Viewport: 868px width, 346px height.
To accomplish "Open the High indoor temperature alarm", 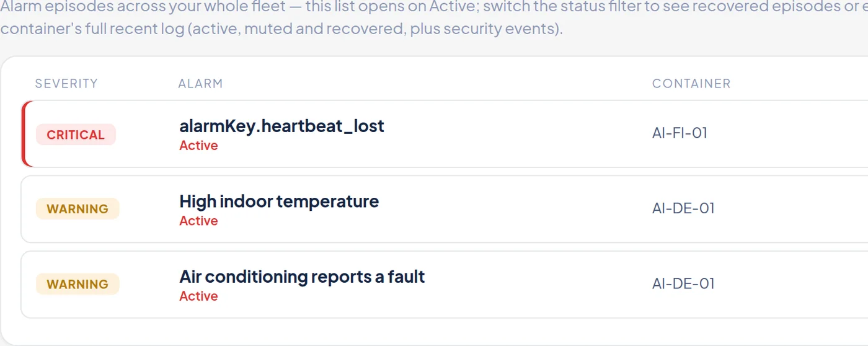I will pos(279,202).
